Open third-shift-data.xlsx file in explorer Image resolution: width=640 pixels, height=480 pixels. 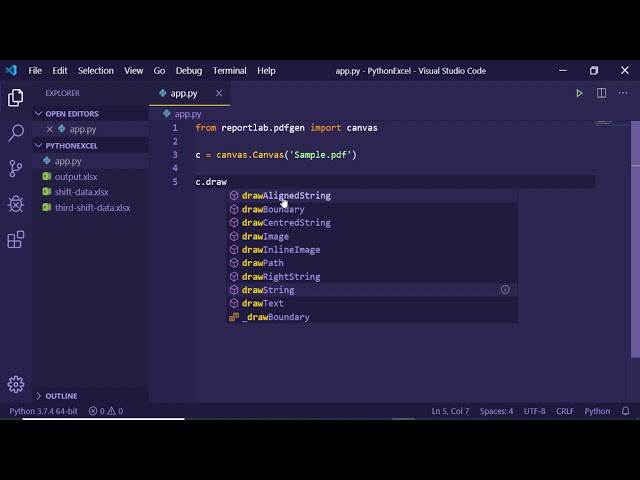91,208
